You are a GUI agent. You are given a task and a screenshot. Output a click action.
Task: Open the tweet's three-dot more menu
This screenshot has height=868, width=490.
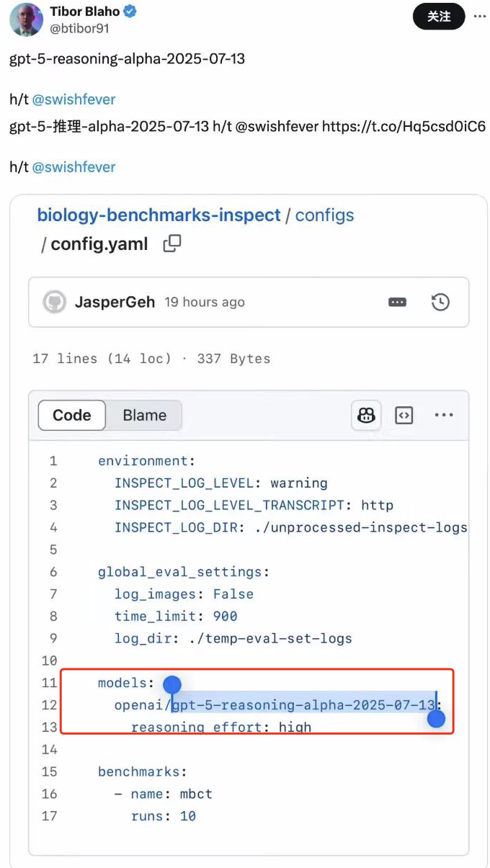[479, 16]
